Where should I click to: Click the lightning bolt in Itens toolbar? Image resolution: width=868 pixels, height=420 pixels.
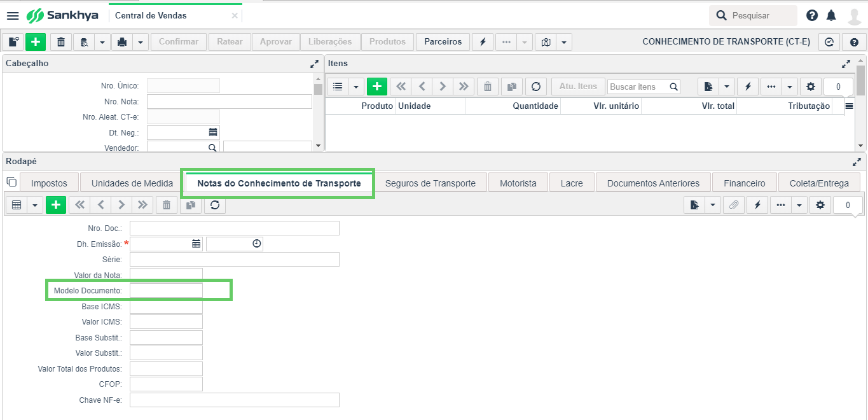(748, 87)
